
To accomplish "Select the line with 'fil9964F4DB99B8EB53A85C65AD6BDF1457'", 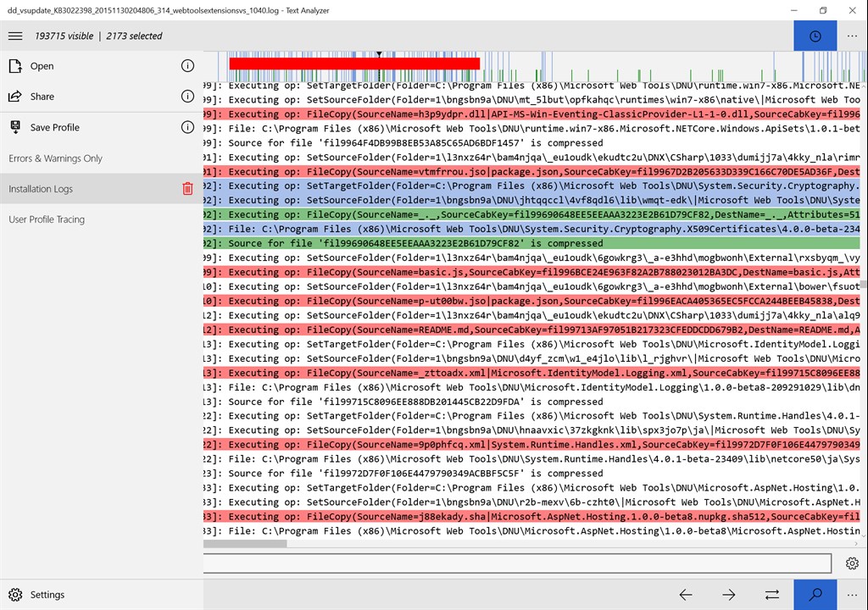I will pos(531,143).
